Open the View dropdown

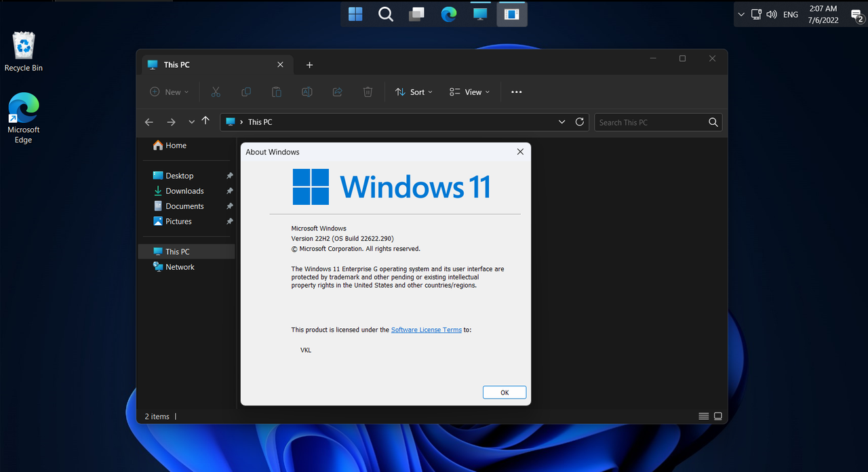pyautogui.click(x=469, y=92)
